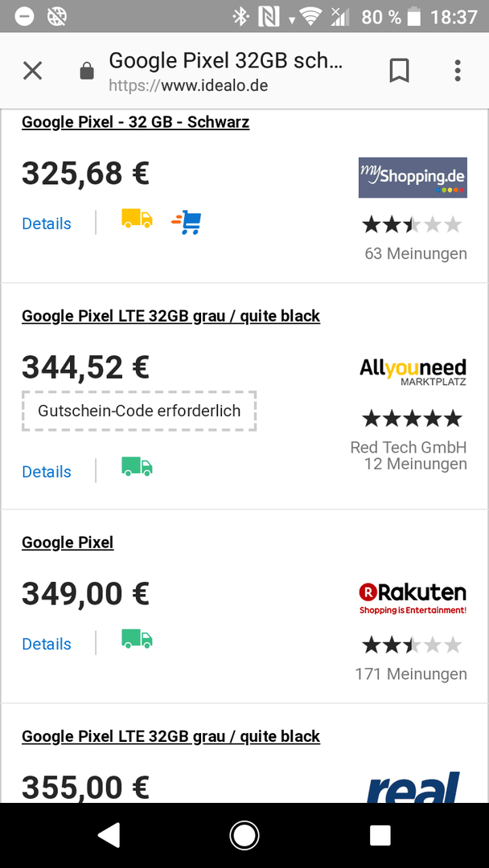The height and width of the screenshot is (868, 489).
Task: Tap green truck icon in Allyouneed offer
Action: (x=137, y=466)
